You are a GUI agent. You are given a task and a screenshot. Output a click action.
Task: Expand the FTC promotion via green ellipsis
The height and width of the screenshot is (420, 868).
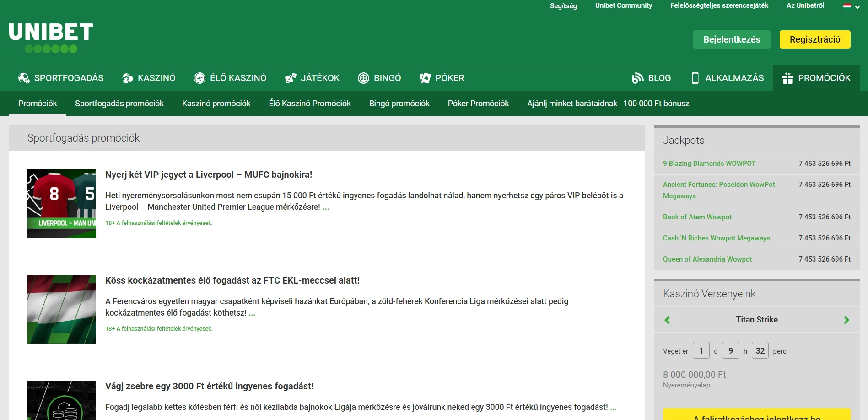252,314
